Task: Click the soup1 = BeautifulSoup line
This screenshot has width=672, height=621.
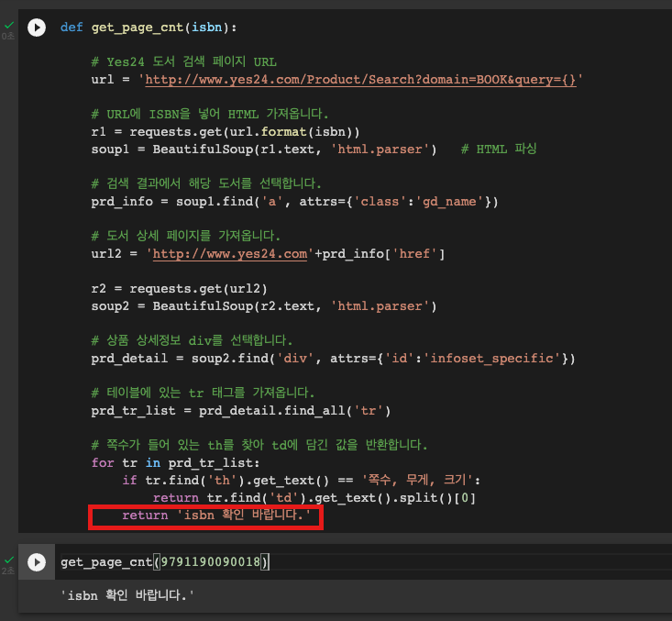Action: click(x=264, y=150)
